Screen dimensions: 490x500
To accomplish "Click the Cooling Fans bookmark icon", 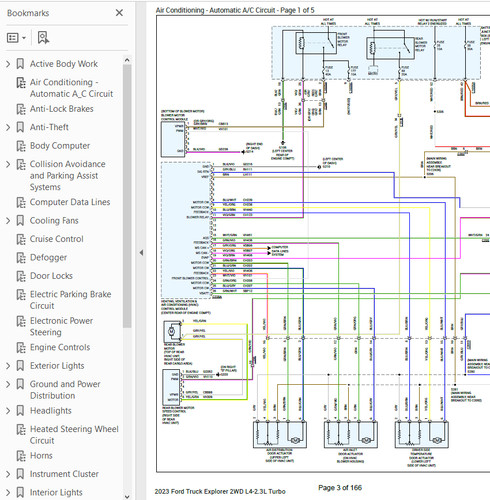I will pyautogui.click(x=20, y=221).
